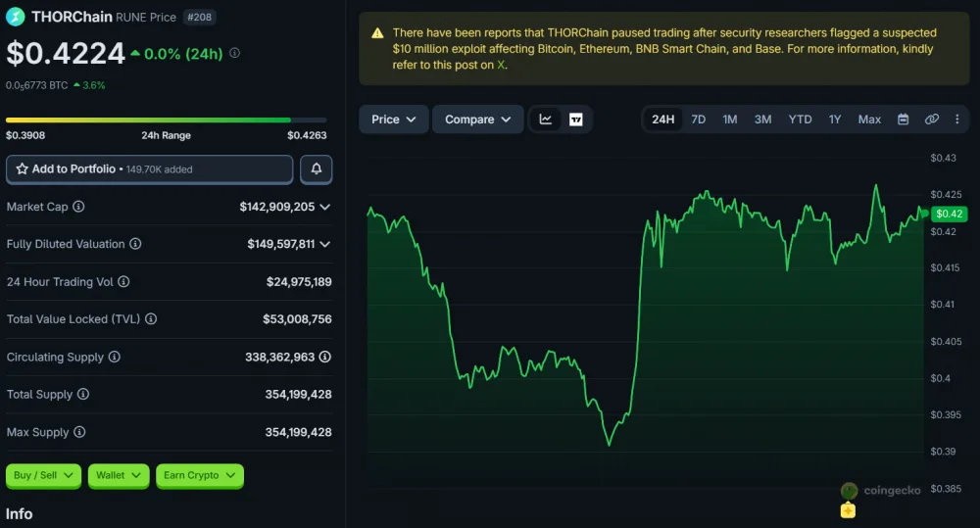The image size is (980, 528).
Task: Open the X post link in alert
Action: [x=501, y=65]
